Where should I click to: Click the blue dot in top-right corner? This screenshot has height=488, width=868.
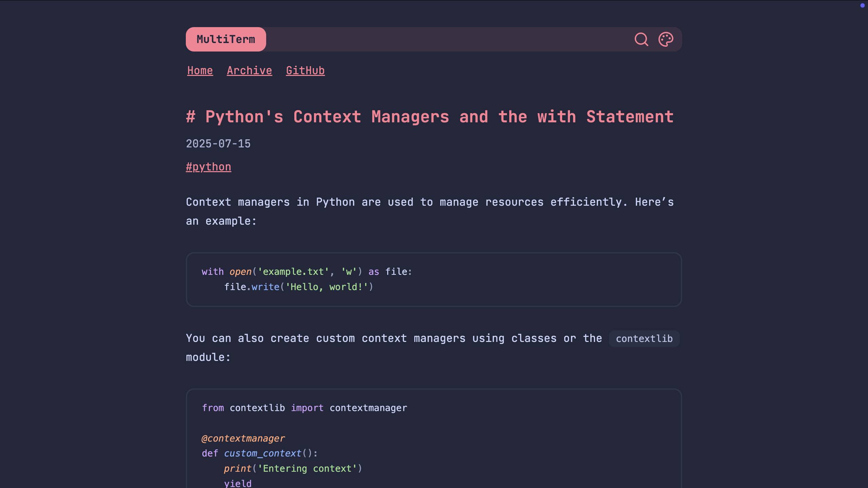(862, 5)
